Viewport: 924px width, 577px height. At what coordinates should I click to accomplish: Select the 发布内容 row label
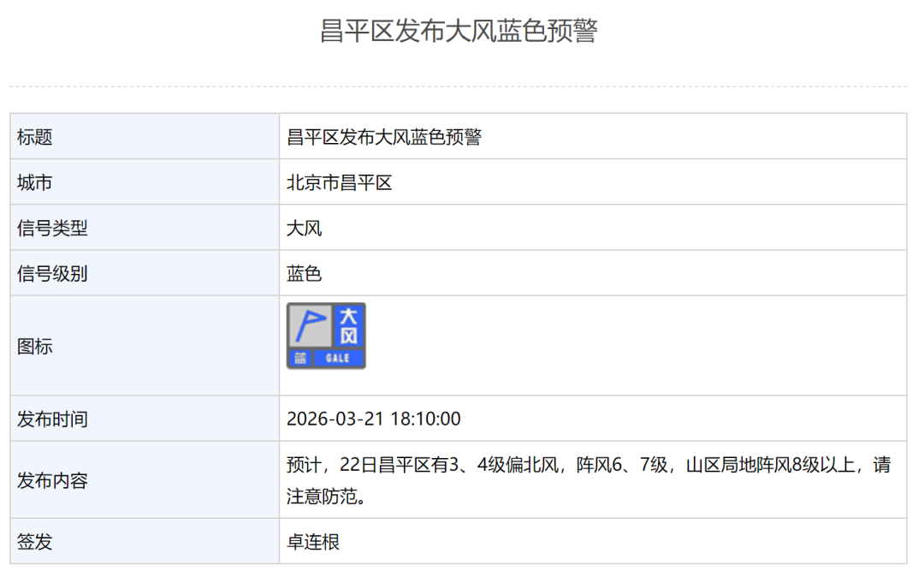pyautogui.click(x=52, y=481)
